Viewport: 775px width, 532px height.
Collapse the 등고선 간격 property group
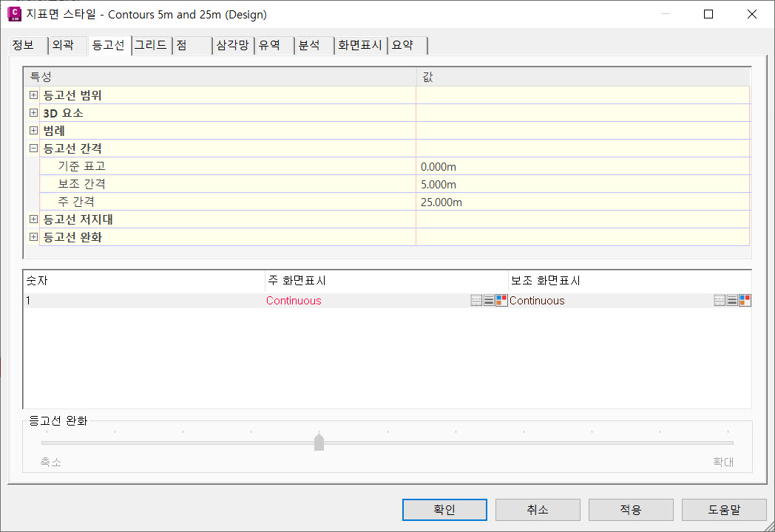[33, 149]
